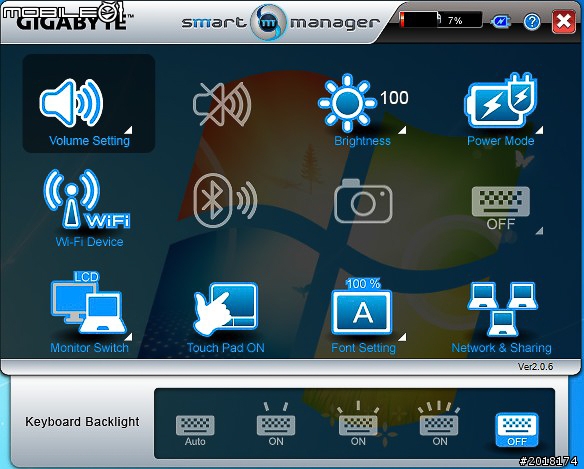Select the lowest ON keyboard backlight level
The image size is (584, 469).
pyautogui.click(x=276, y=424)
